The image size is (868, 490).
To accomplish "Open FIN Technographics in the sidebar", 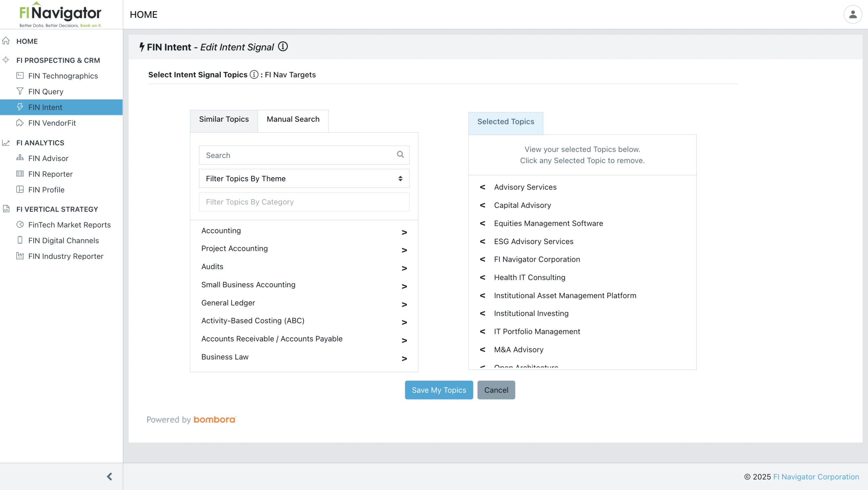I will (x=63, y=76).
